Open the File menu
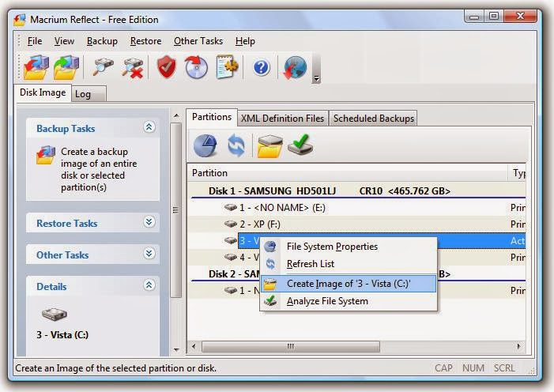554x392 pixels. point(35,41)
